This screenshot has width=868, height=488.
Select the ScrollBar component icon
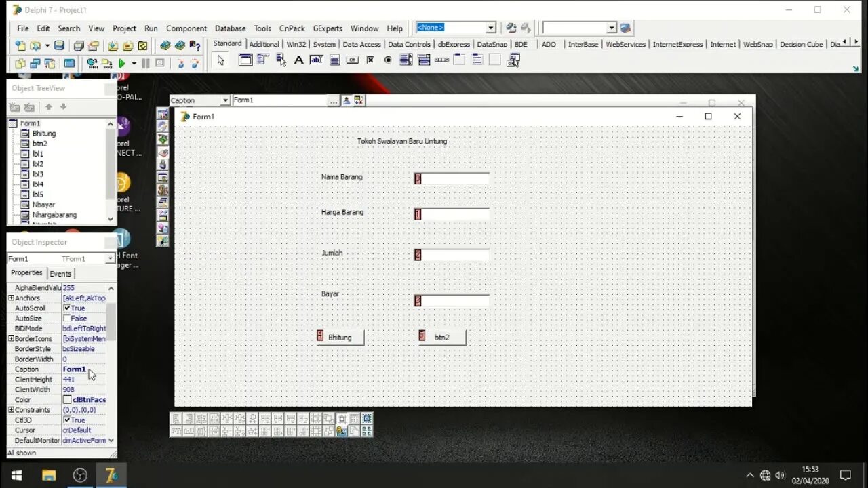coord(441,60)
